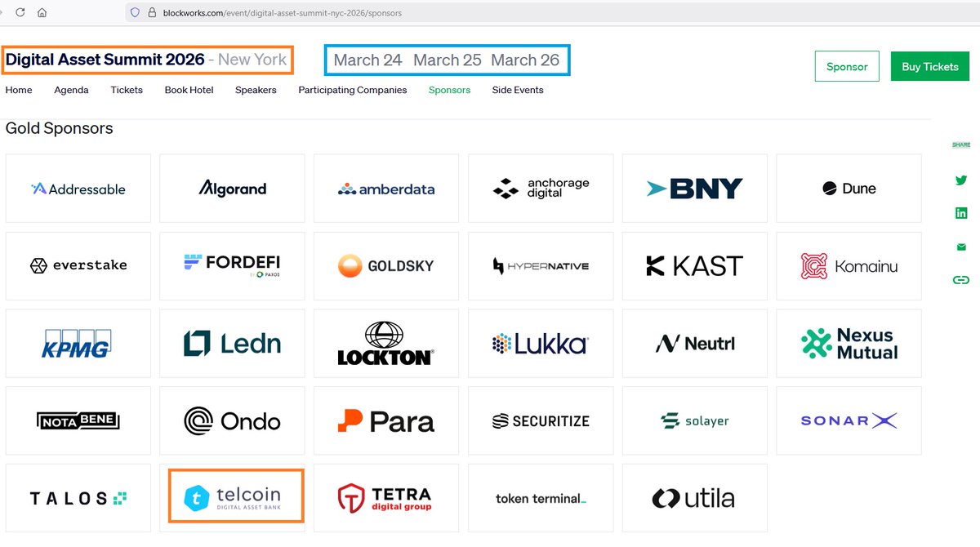The height and width of the screenshot is (547, 980).
Task: Share the page on LinkedIn
Action: (x=961, y=213)
